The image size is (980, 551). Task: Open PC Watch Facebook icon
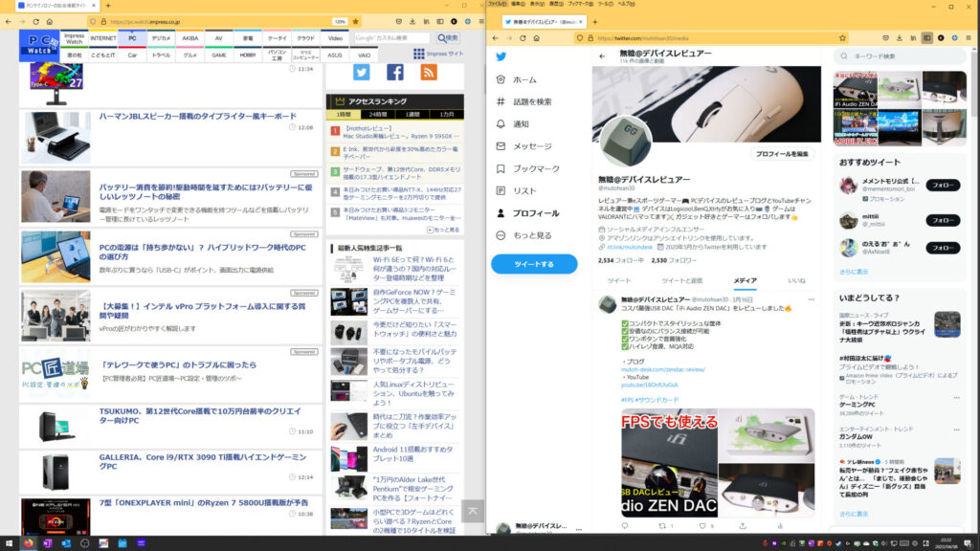tap(395, 73)
